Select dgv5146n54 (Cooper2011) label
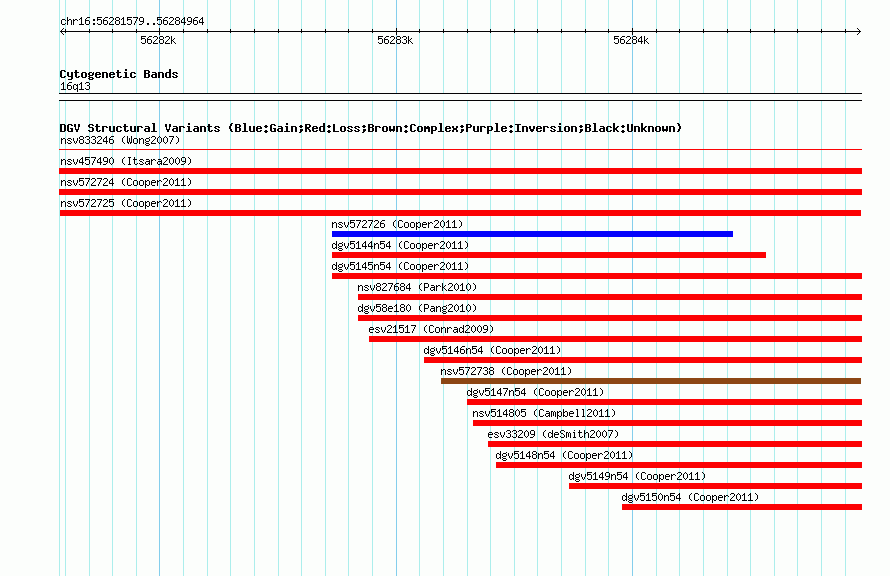The image size is (890, 576). coord(492,350)
